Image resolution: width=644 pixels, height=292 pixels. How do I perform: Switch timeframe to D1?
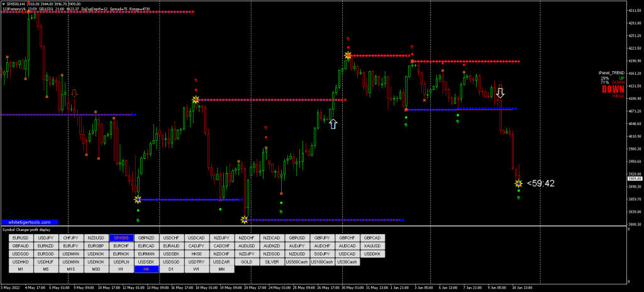[172, 269]
